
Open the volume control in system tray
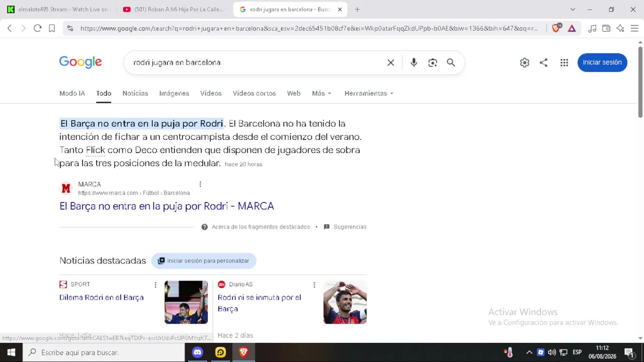click(552, 352)
